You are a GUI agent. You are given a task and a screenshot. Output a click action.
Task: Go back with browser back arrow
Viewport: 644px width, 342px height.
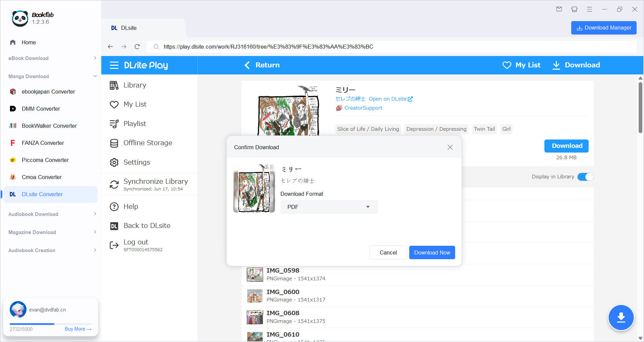click(x=110, y=47)
